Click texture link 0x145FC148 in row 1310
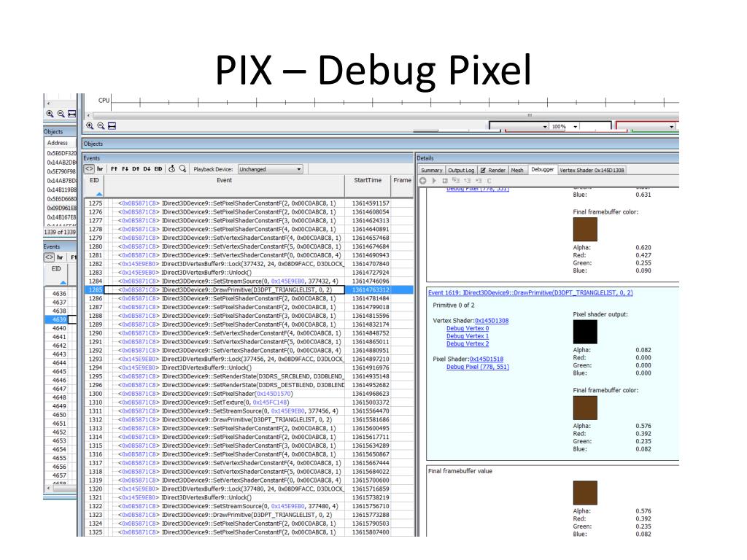Screen dimensions: 747x560 270,402
